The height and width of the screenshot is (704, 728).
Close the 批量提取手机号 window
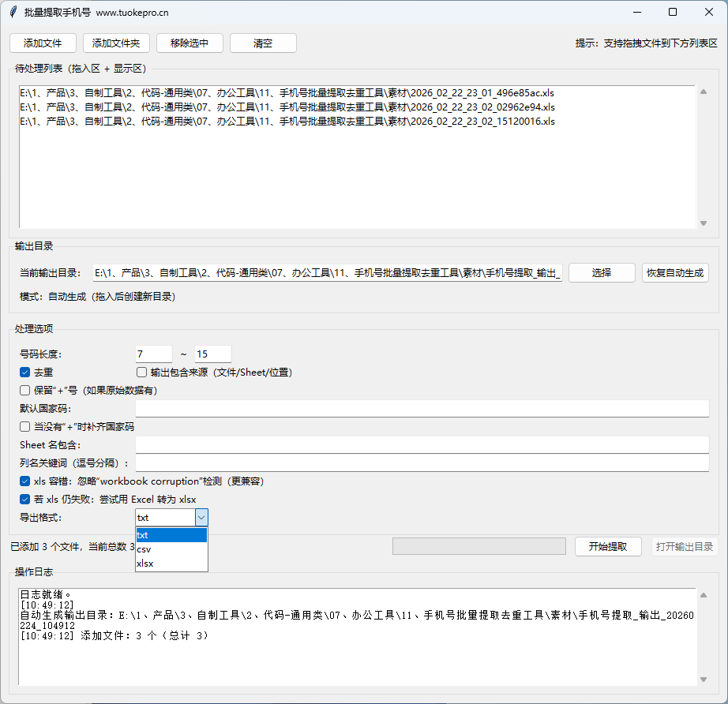click(708, 12)
